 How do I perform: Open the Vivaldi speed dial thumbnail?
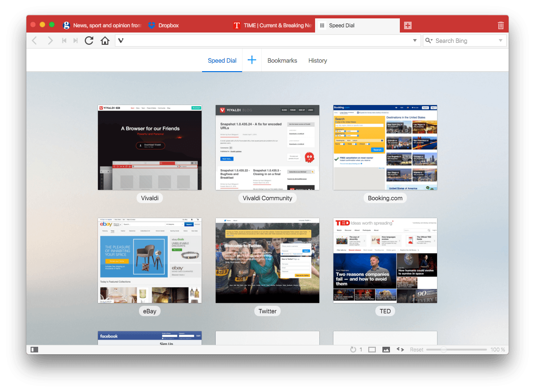tap(150, 147)
